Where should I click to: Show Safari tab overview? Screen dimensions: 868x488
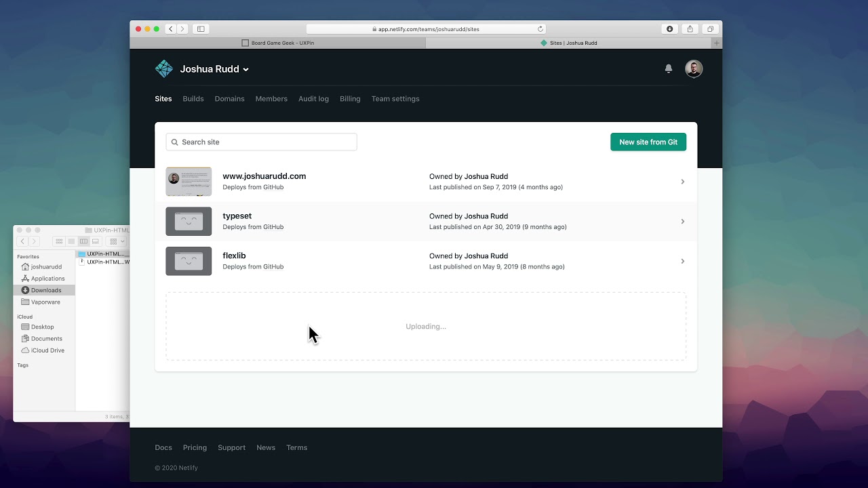(x=710, y=29)
